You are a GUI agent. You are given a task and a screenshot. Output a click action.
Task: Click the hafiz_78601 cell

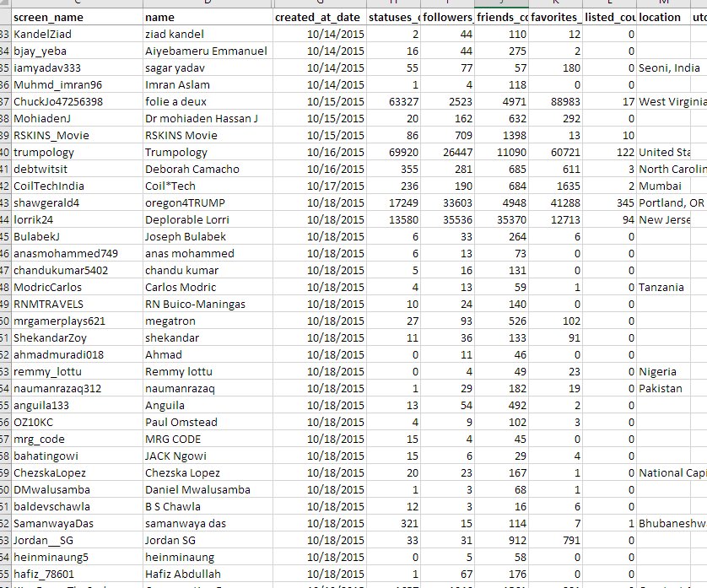[77, 574]
